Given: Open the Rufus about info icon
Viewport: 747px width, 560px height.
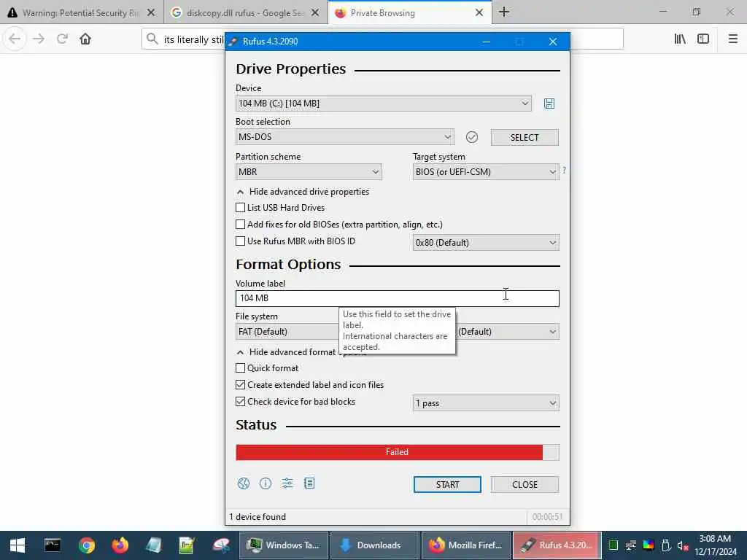Looking at the screenshot, I should click(266, 483).
